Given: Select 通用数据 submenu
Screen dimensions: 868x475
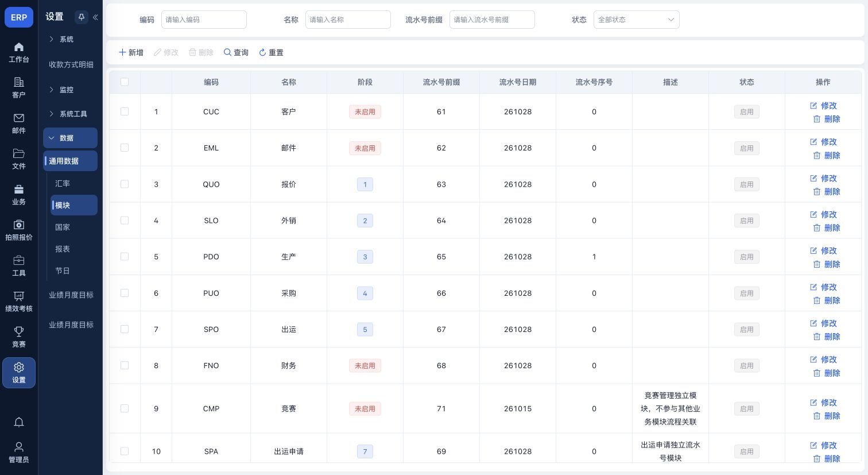Looking at the screenshot, I should coord(70,161).
